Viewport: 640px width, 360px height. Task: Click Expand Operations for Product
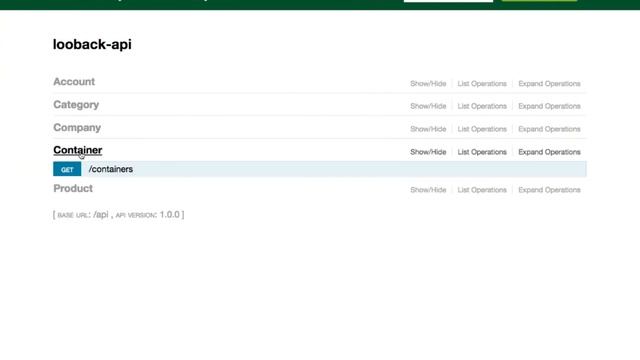point(549,190)
